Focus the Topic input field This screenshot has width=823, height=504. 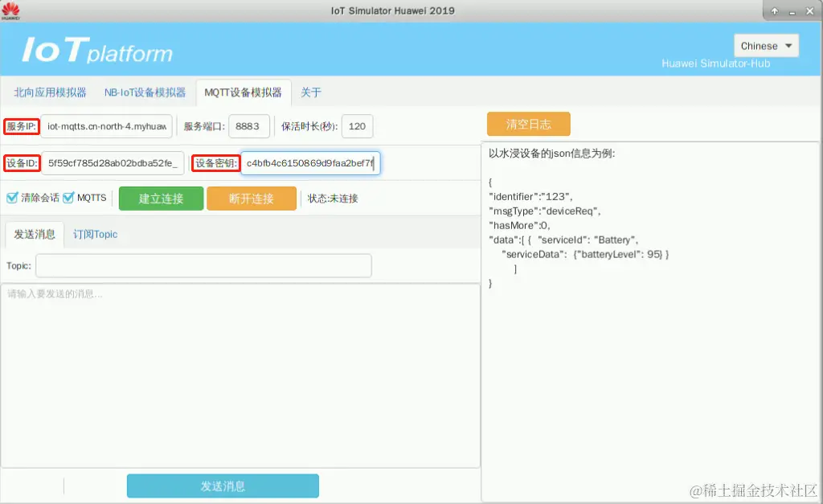click(x=203, y=265)
